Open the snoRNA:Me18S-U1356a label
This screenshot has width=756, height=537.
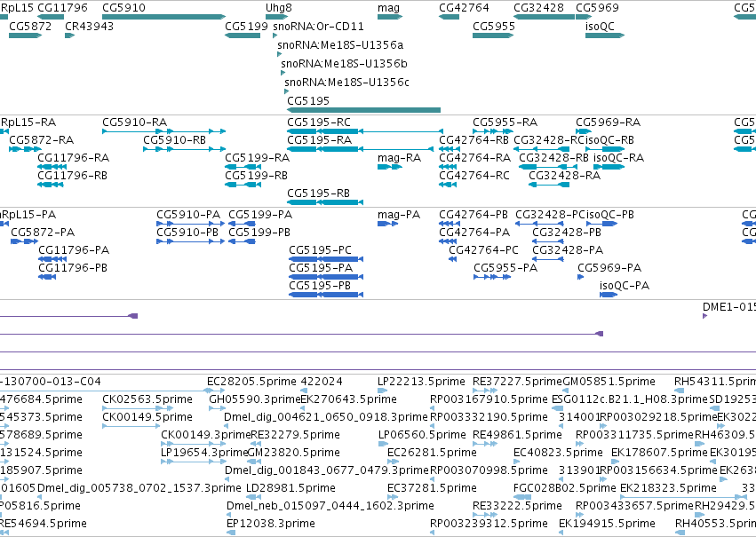[340, 44]
